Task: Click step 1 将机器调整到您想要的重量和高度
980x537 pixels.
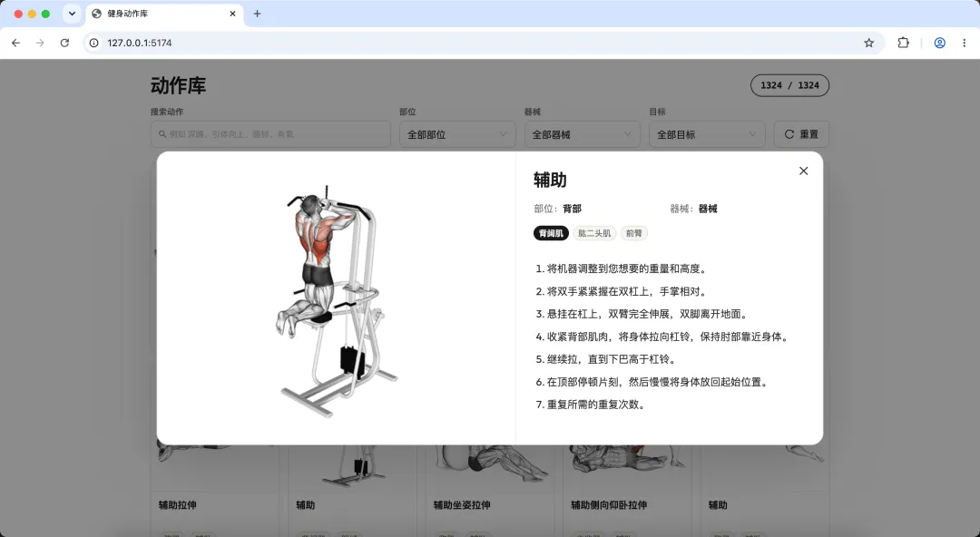Action: pyautogui.click(x=622, y=268)
